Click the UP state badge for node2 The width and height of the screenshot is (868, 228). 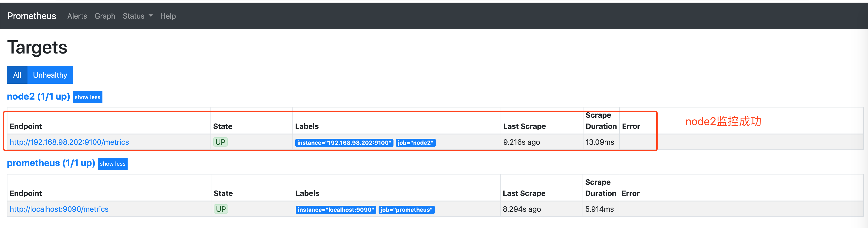(220, 142)
